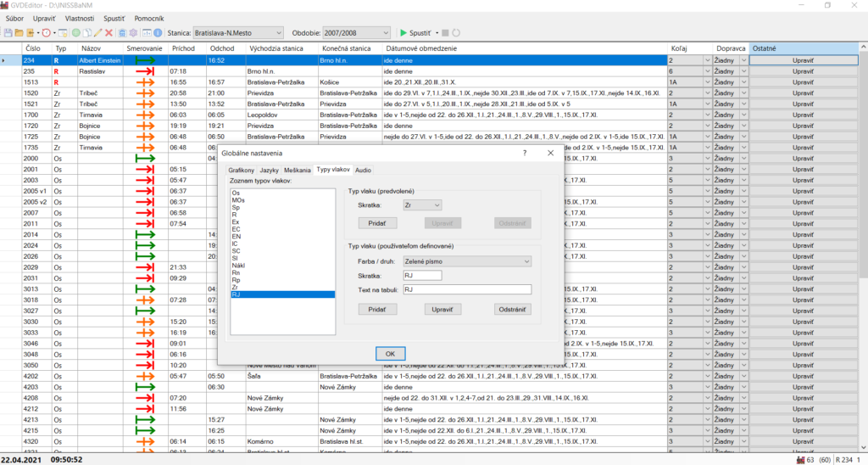Click Pridať under user-defined train type

click(x=377, y=309)
